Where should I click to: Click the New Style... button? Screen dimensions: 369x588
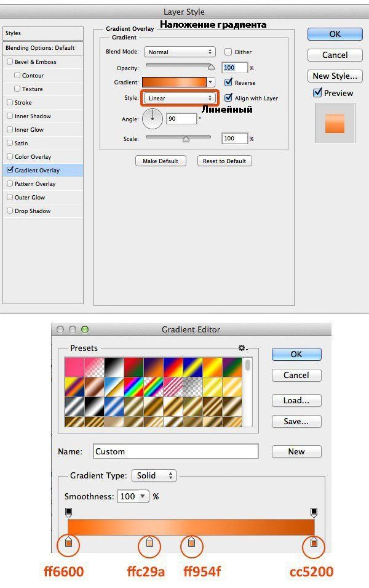coord(335,76)
